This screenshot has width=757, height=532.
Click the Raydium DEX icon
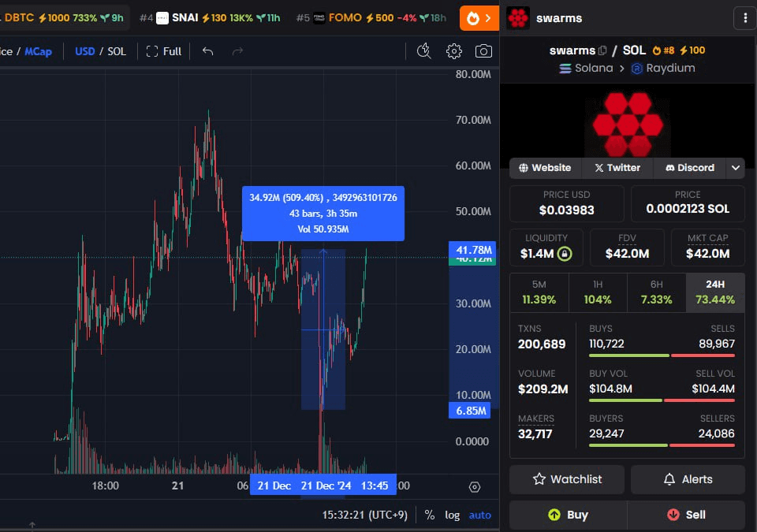coord(637,69)
